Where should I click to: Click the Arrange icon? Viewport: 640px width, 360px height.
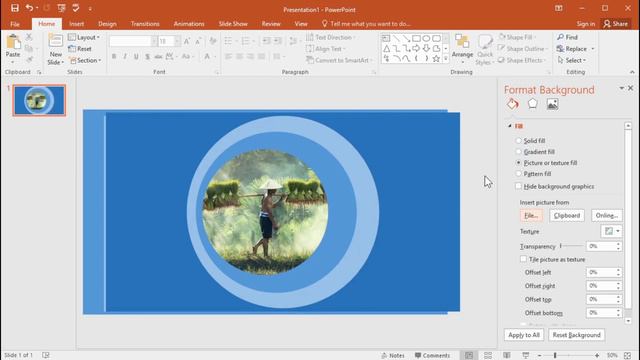point(462,42)
